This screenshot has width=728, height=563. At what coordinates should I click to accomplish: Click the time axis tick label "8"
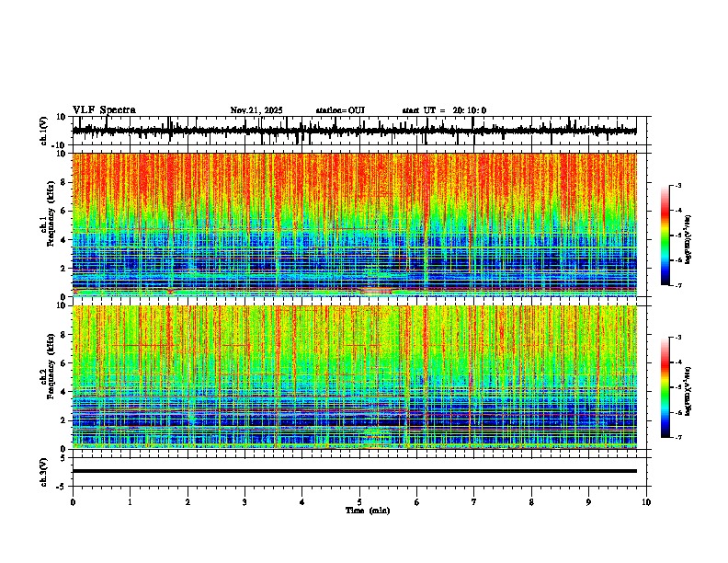click(x=531, y=502)
